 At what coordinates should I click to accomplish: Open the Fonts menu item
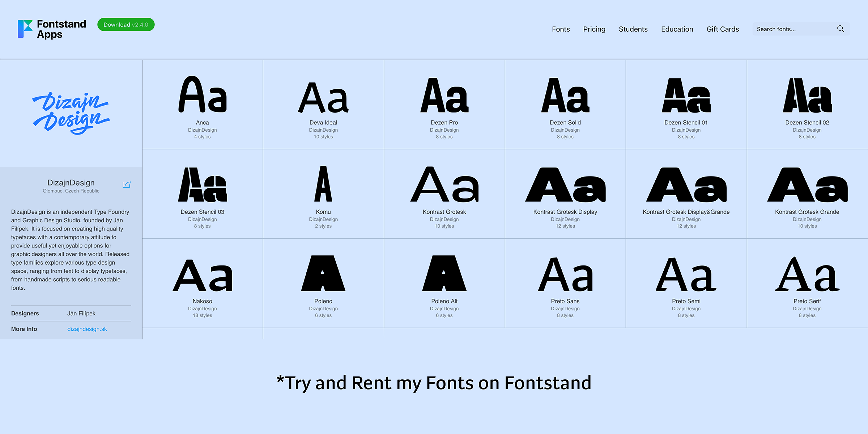tap(561, 29)
